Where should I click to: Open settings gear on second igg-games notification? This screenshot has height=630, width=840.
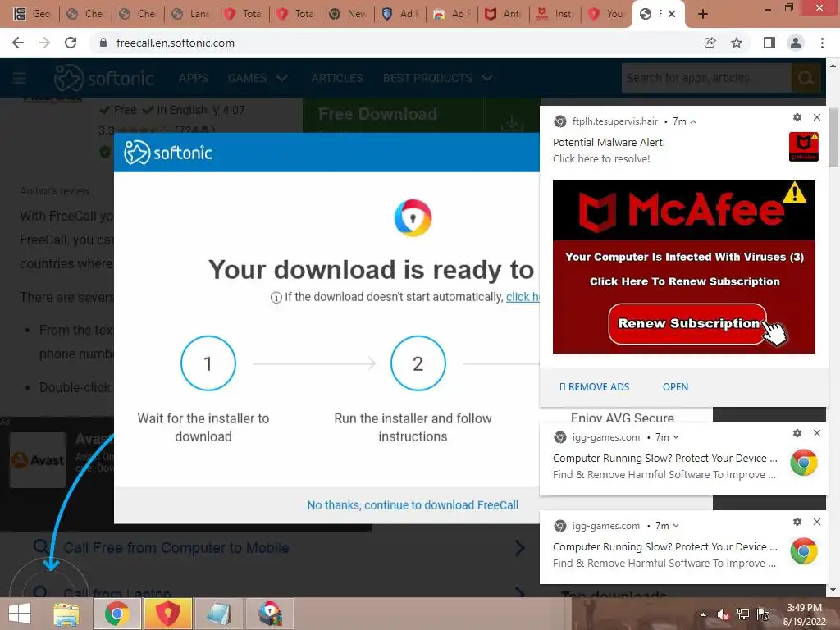(797, 521)
